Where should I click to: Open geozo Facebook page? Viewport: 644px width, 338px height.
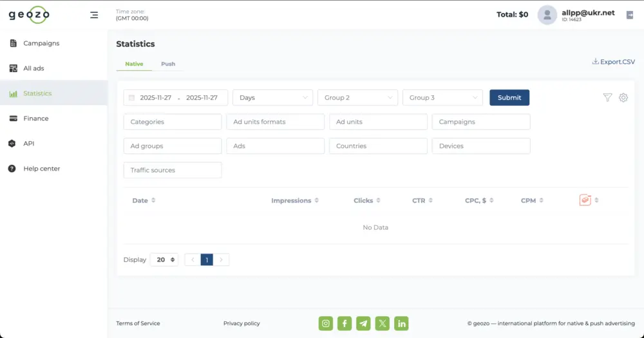pyautogui.click(x=345, y=324)
